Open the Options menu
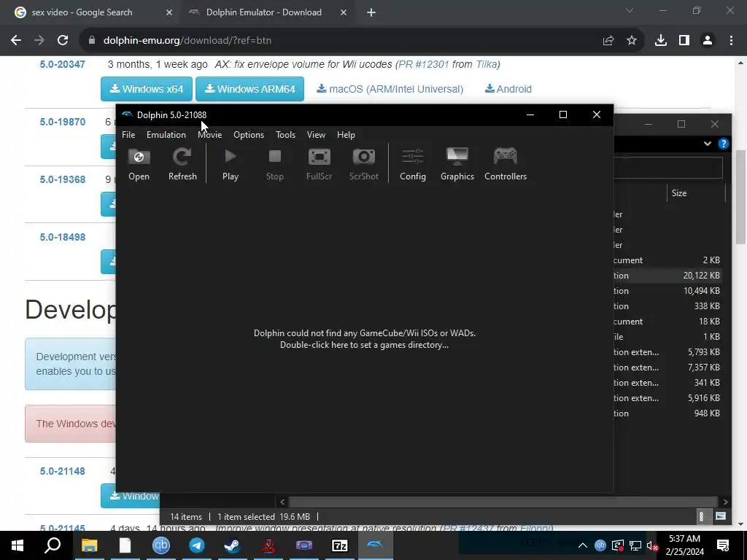Viewport: 747px width, 560px height. (249, 135)
